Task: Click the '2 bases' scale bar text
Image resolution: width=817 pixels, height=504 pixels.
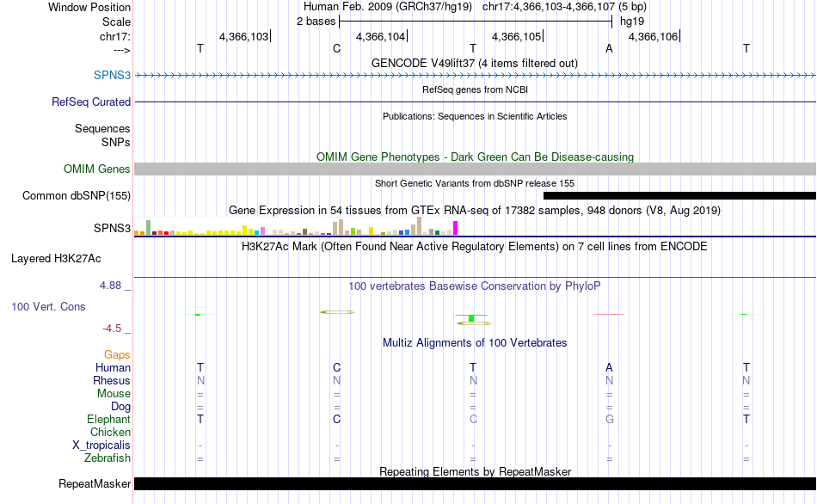Action: pyautogui.click(x=316, y=22)
